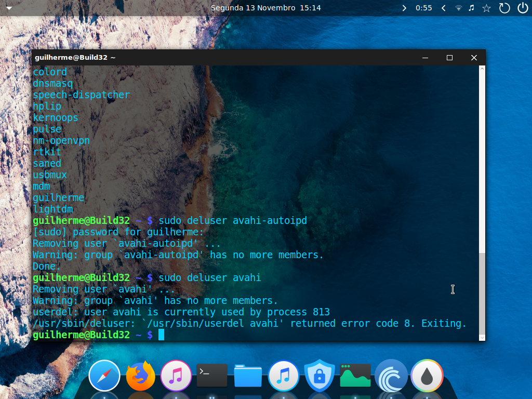This screenshot has height=399, width=532.
Task: Click the terminal cursor at the last prompt
Action: pyautogui.click(x=162, y=335)
